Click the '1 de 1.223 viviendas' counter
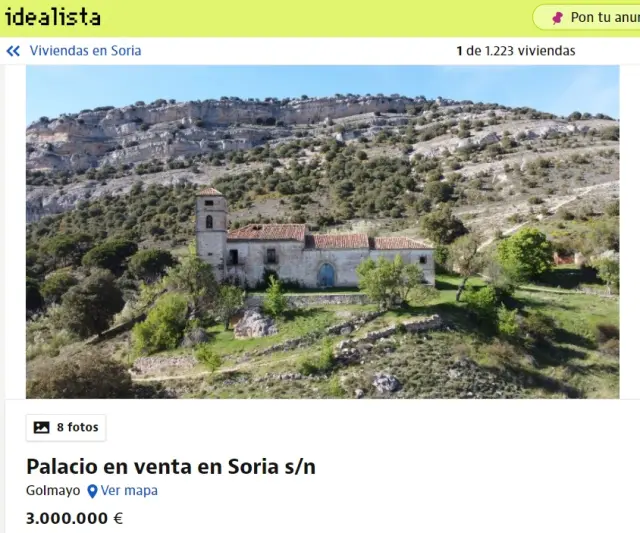 [516, 51]
